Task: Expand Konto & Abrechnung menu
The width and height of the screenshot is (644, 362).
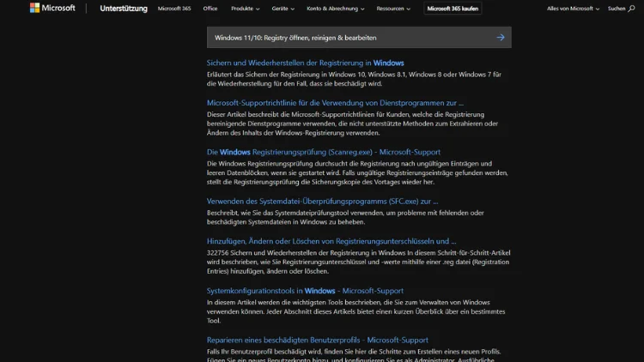Action: [336, 9]
